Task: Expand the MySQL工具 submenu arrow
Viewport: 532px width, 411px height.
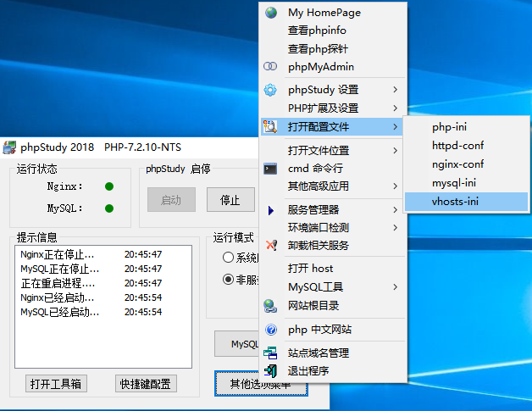Action: click(396, 287)
